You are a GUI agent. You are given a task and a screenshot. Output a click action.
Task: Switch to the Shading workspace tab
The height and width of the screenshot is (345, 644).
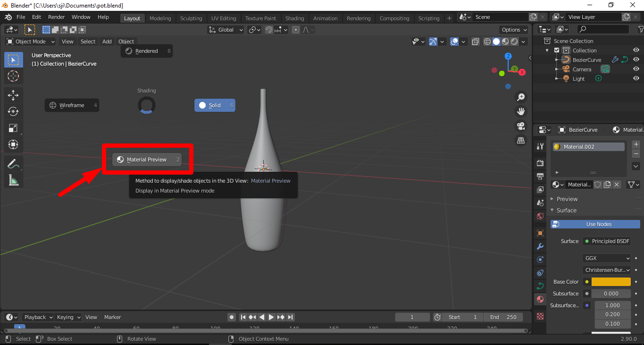click(x=294, y=18)
